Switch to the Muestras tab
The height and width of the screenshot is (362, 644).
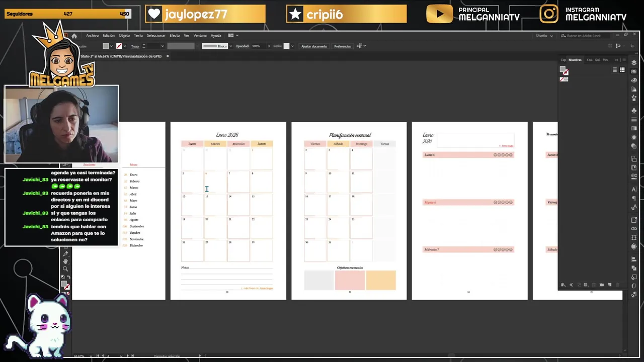pos(575,60)
